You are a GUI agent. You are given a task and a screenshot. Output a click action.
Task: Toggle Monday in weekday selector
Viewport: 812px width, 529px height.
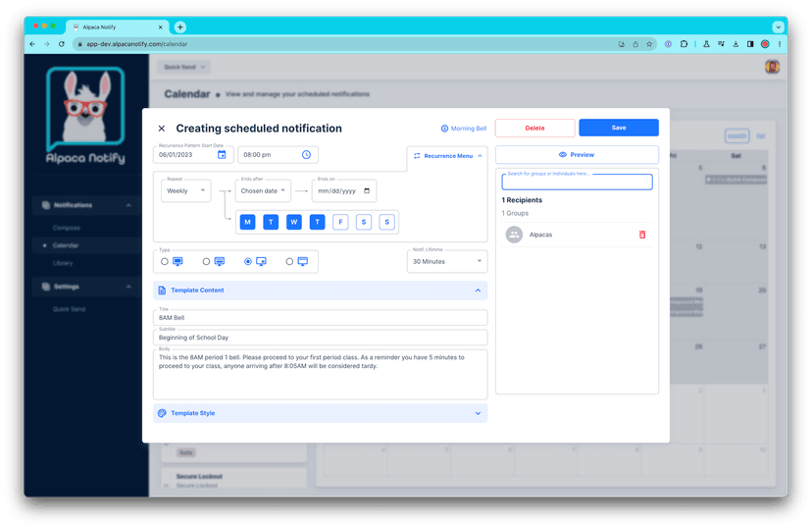247,222
